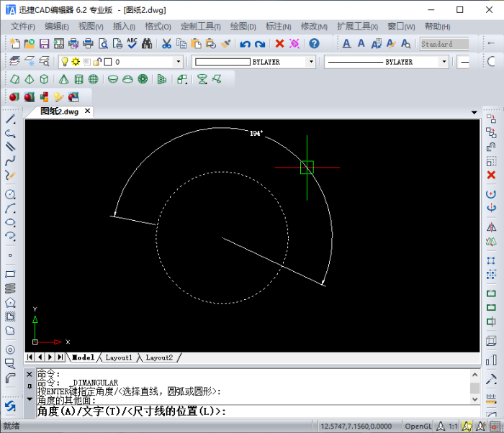Click the binoculars Find icon
Image resolution: width=504 pixels, height=433 pixels.
[x=147, y=43]
